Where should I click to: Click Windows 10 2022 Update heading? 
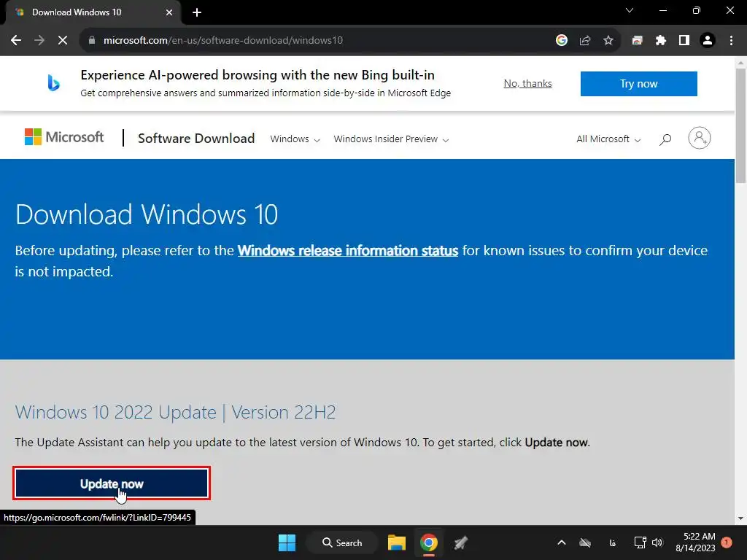coord(175,412)
